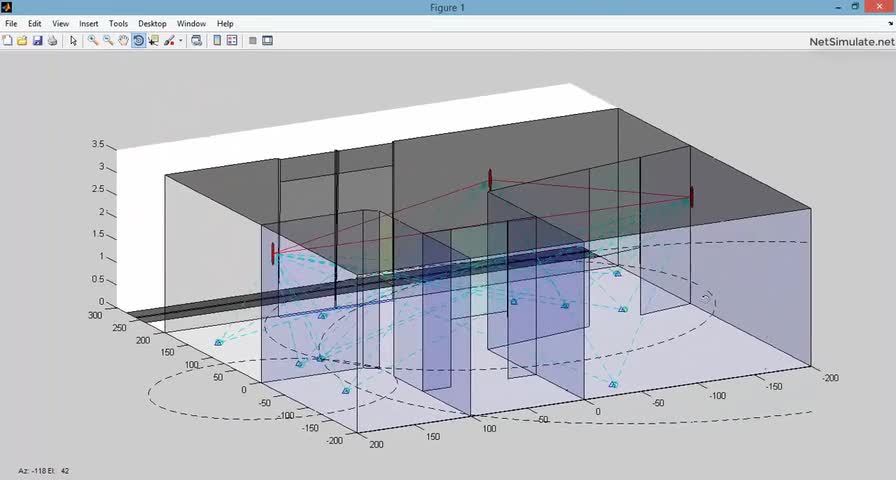
Task: Click Show Plot Tools and Dock Figure
Action: 267,41
